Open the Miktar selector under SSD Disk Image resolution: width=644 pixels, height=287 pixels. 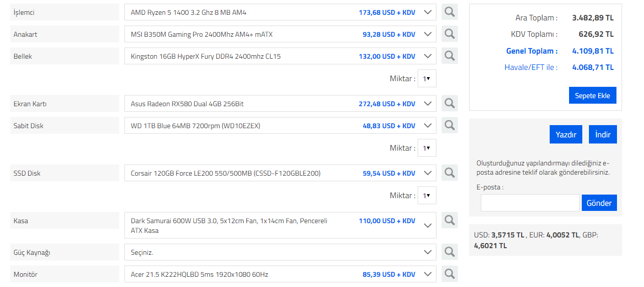(427, 196)
